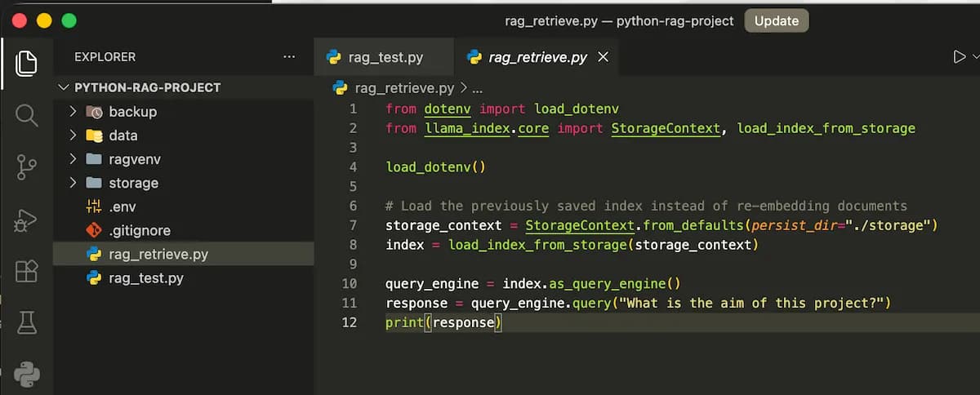Screen dimensions: 980x395
Task: Select the backup folder name
Action: point(132,112)
